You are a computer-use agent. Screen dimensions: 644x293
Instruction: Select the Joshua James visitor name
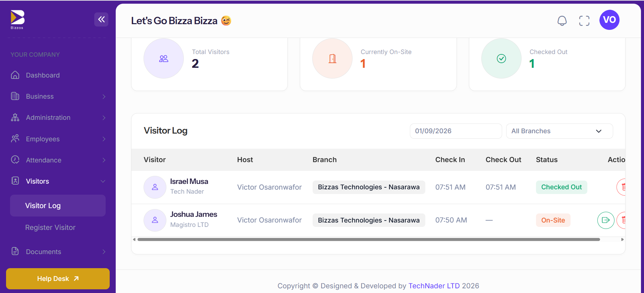tap(194, 214)
